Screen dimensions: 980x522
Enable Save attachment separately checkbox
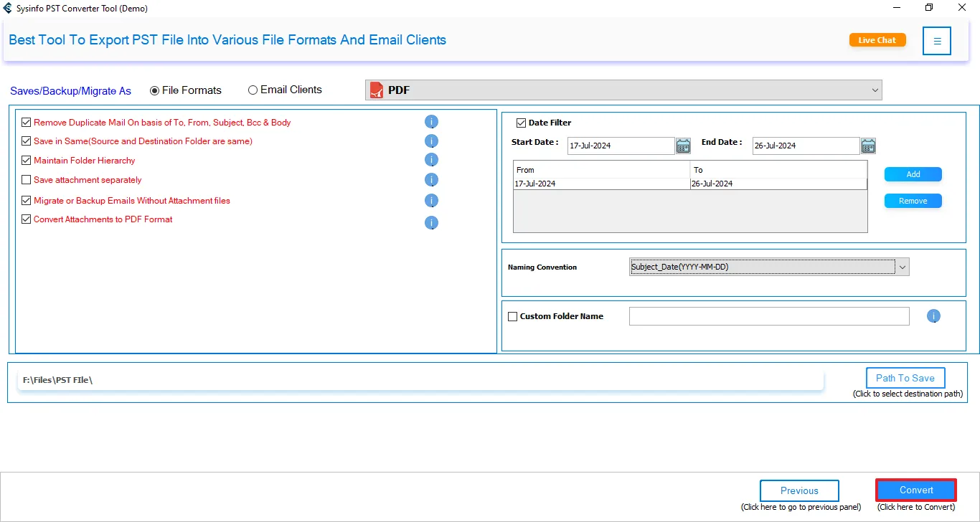coord(27,180)
